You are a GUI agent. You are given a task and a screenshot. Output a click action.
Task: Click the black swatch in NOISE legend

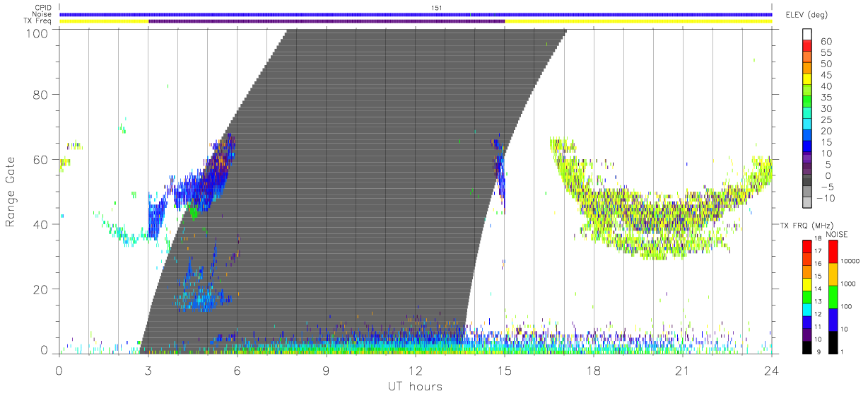pyautogui.click(x=833, y=342)
